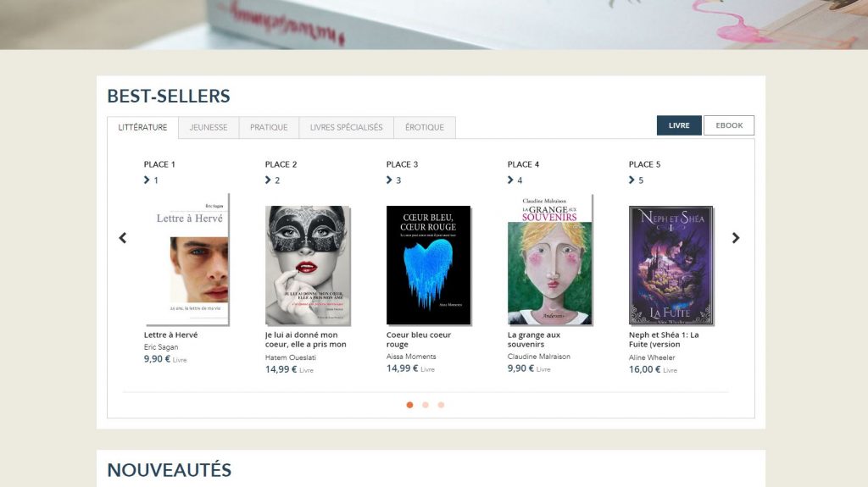Click the chevron under Place 5

tap(632, 180)
